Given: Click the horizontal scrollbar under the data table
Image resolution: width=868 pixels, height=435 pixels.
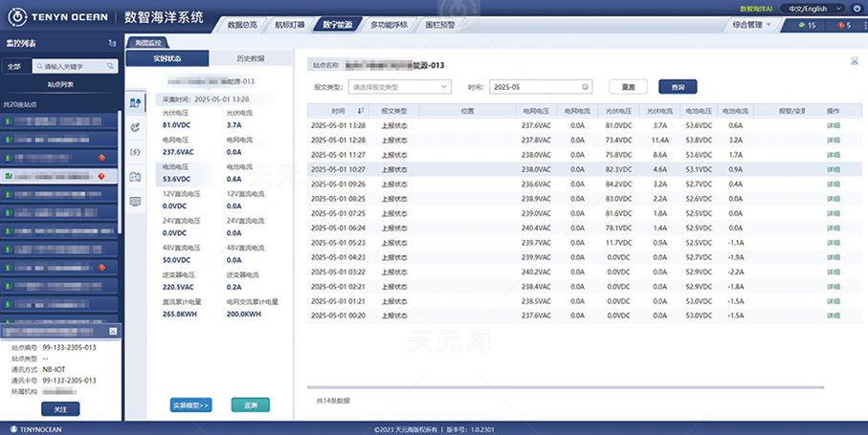Looking at the screenshot, I should [565, 387].
